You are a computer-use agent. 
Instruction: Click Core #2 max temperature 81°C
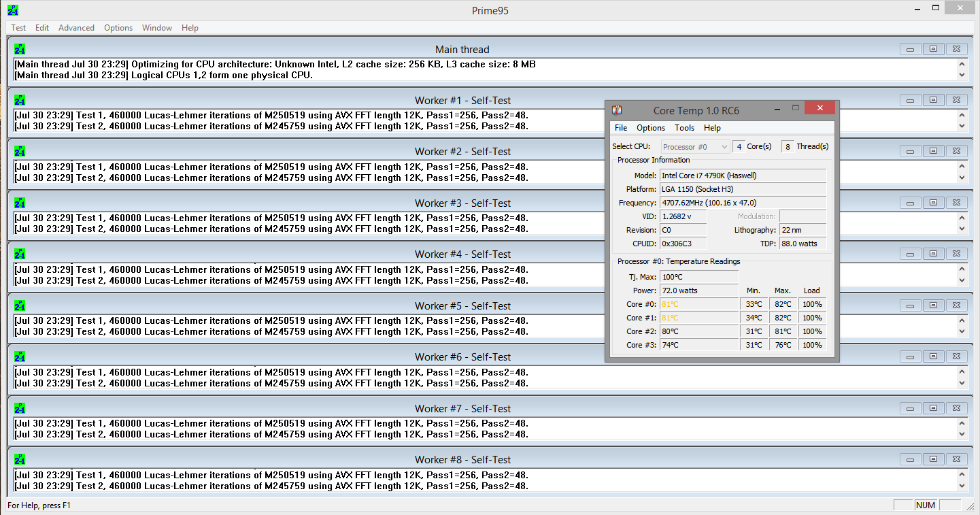pos(783,331)
